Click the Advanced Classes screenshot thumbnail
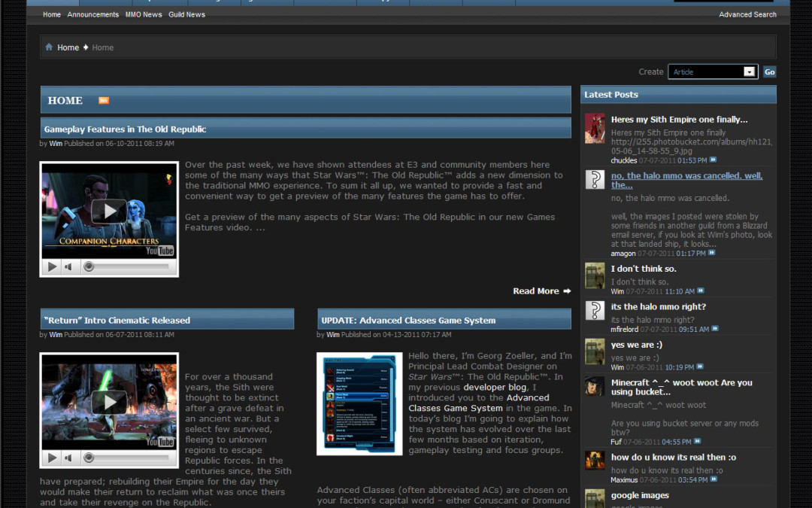 [x=359, y=404]
